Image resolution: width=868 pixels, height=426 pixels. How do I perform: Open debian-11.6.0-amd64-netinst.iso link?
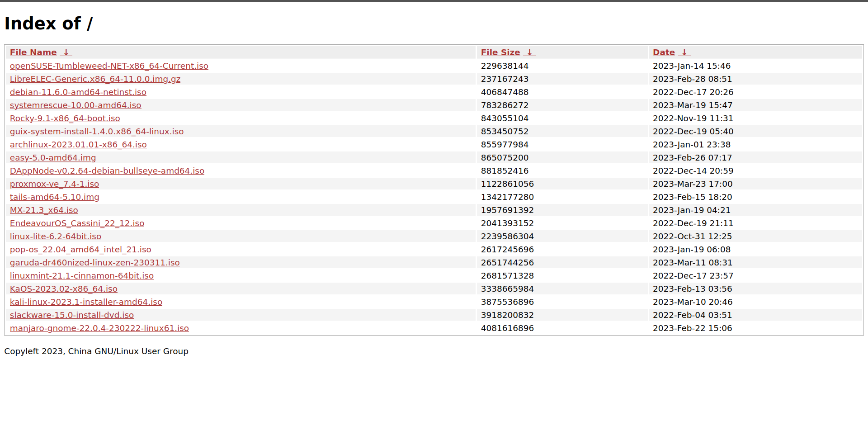(x=78, y=92)
